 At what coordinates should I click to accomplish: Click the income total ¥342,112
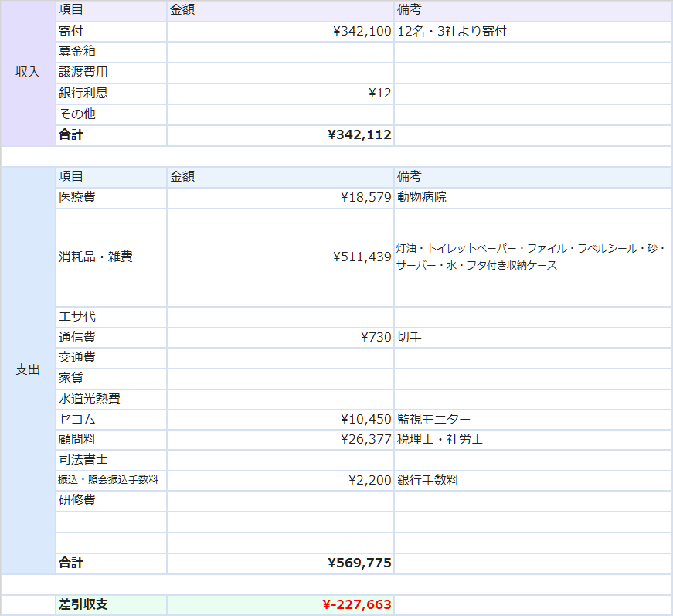(x=359, y=135)
